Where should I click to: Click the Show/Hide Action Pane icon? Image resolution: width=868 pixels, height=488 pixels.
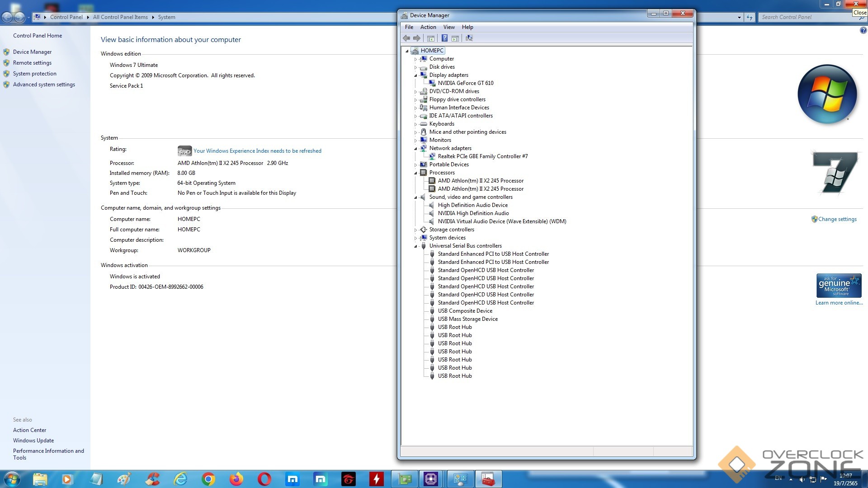(x=455, y=38)
